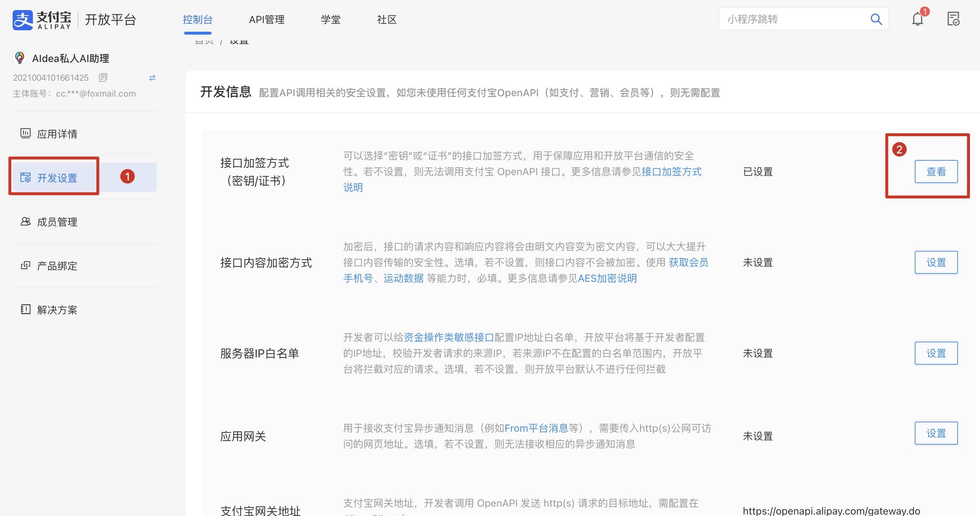Open 应用详情 in sidebar
This screenshot has height=516, width=980.
click(57, 134)
